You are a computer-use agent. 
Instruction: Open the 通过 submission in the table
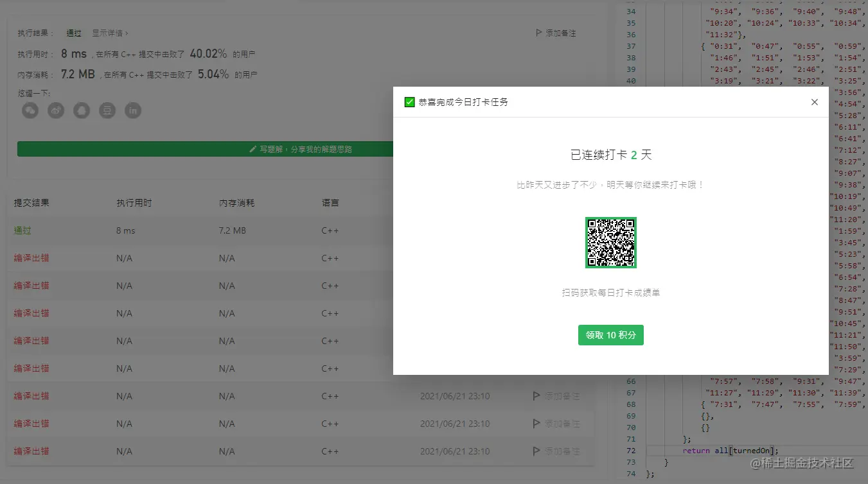(x=22, y=230)
